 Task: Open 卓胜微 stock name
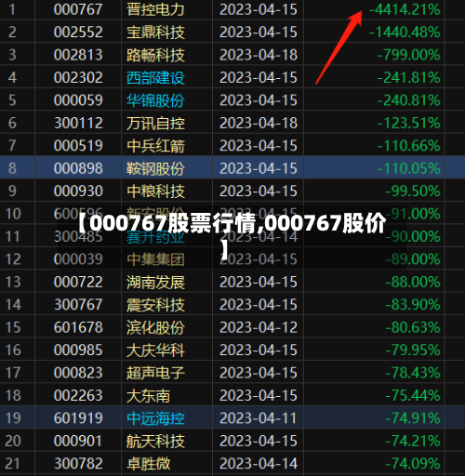(x=148, y=464)
